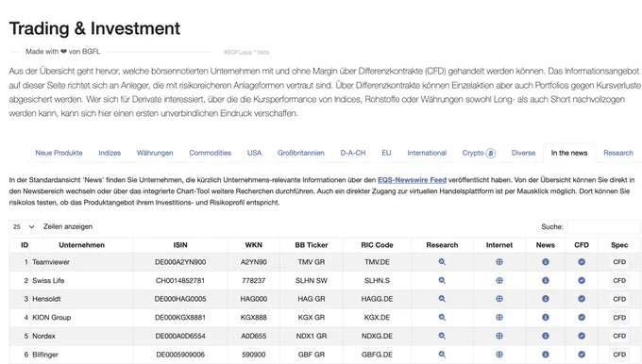Click the CFD checkmark icon for KION Group
Image resolution: width=642 pixels, height=364 pixels.
coord(582,318)
